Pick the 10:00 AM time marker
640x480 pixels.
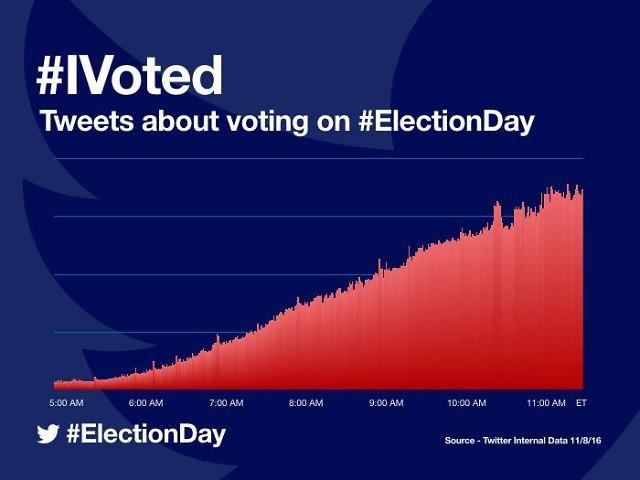(x=466, y=403)
